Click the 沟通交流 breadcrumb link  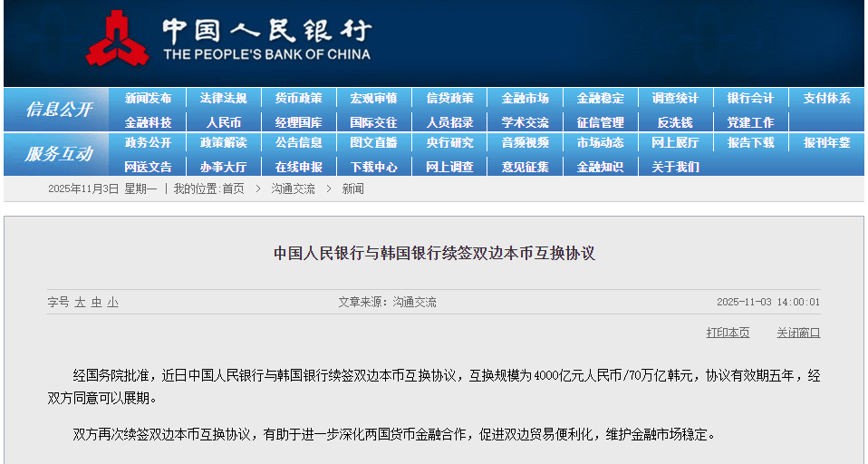coord(293,188)
